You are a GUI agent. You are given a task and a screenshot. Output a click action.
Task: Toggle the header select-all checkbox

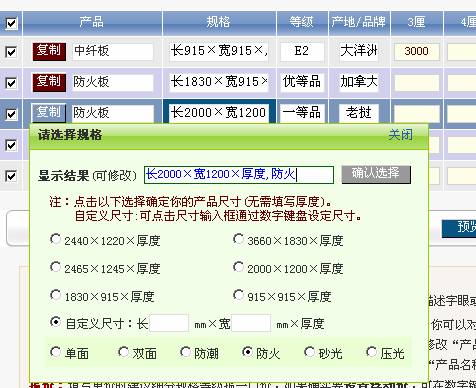(x=11, y=23)
